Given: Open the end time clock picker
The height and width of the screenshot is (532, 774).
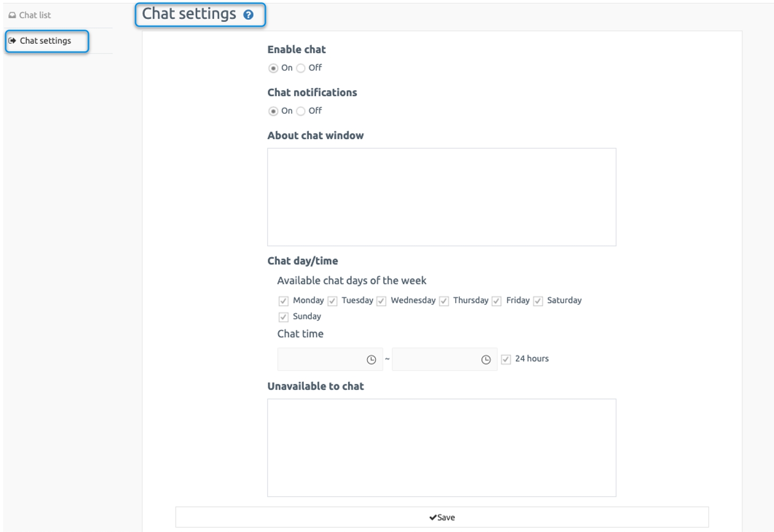Looking at the screenshot, I should coord(486,360).
